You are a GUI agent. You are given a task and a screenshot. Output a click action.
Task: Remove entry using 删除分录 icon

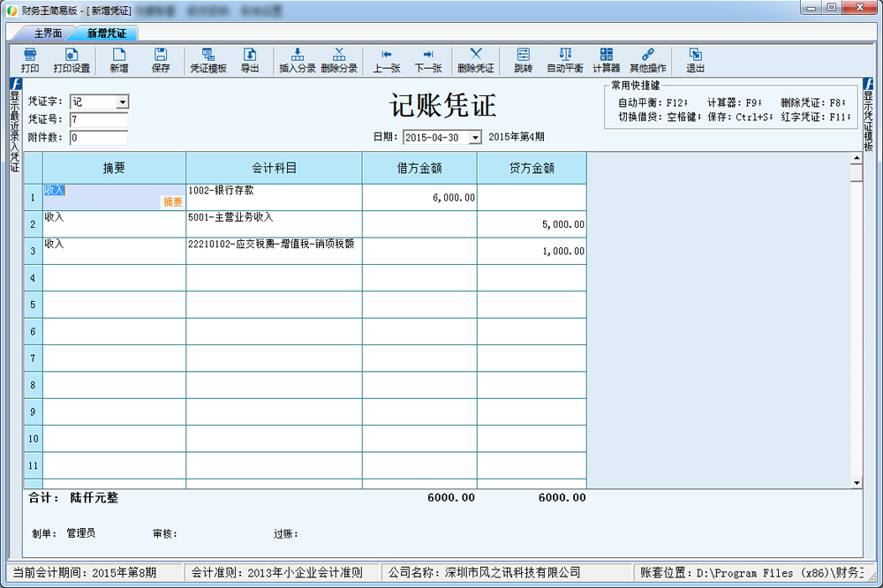coord(339,60)
